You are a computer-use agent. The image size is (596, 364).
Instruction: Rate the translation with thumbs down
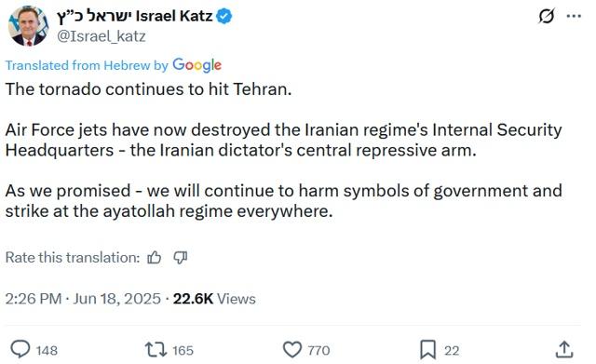180,258
